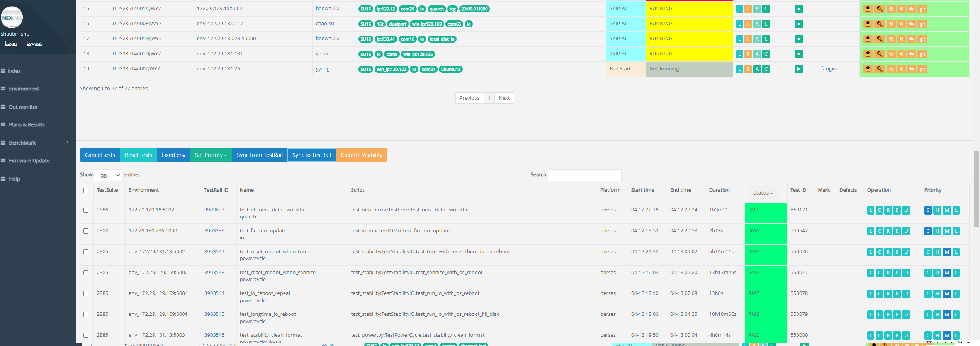This screenshot has height=346, width=980.
Task: Click the key icon in row 18
Action: click(880, 54)
